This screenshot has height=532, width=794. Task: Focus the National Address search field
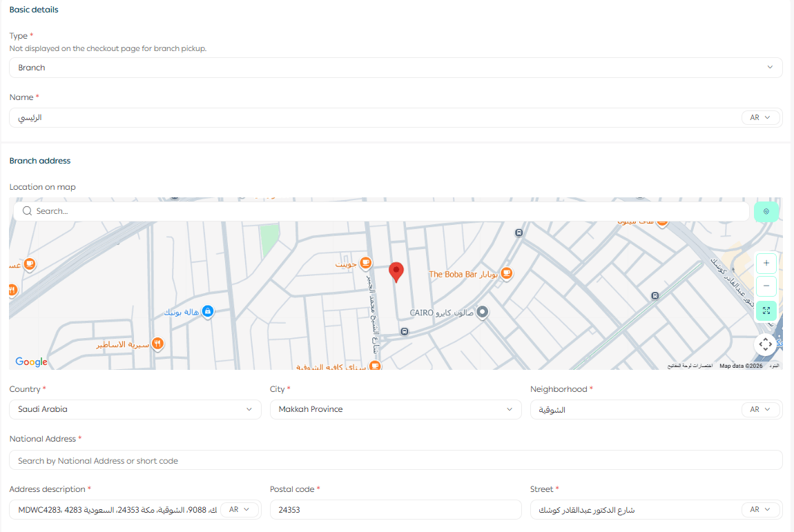(x=396, y=460)
